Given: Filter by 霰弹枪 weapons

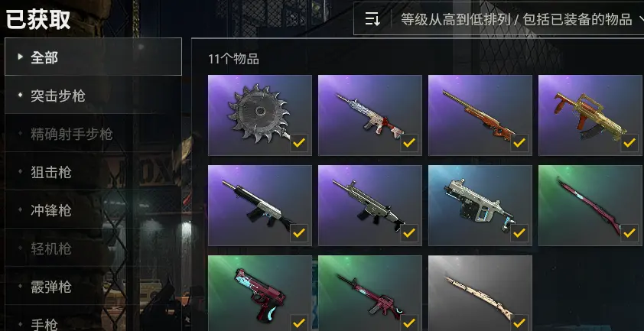Looking at the screenshot, I should [x=93, y=286].
